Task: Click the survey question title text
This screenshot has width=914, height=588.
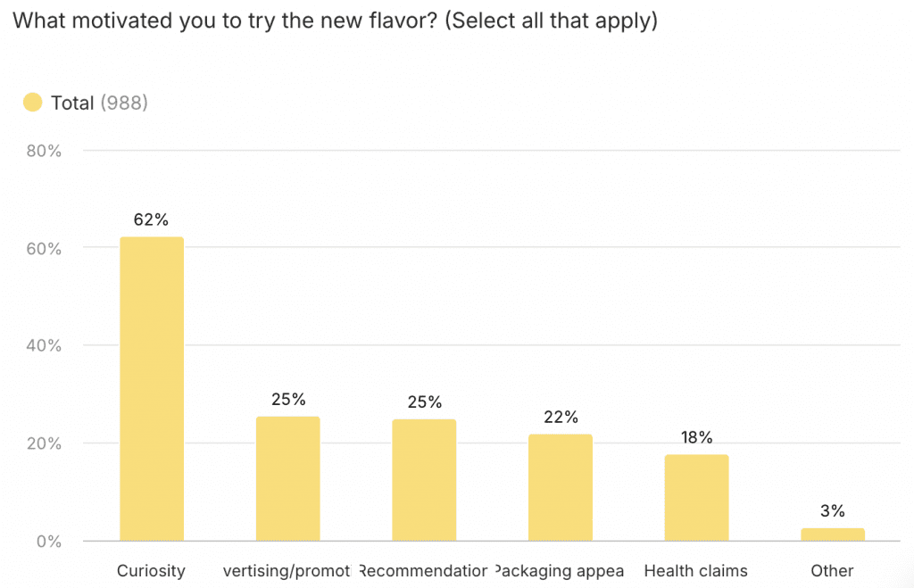Action: (334, 21)
